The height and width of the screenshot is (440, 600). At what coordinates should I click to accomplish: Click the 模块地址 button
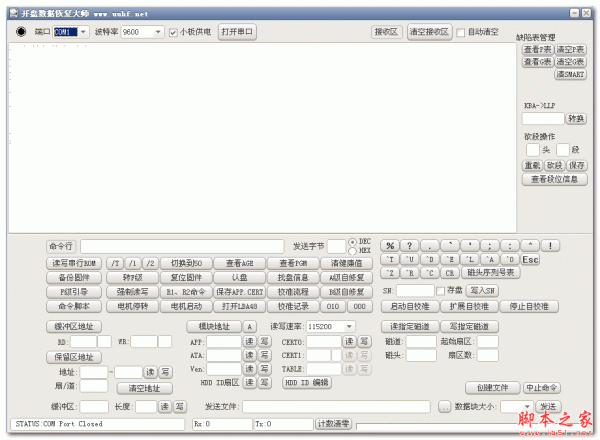214,327
